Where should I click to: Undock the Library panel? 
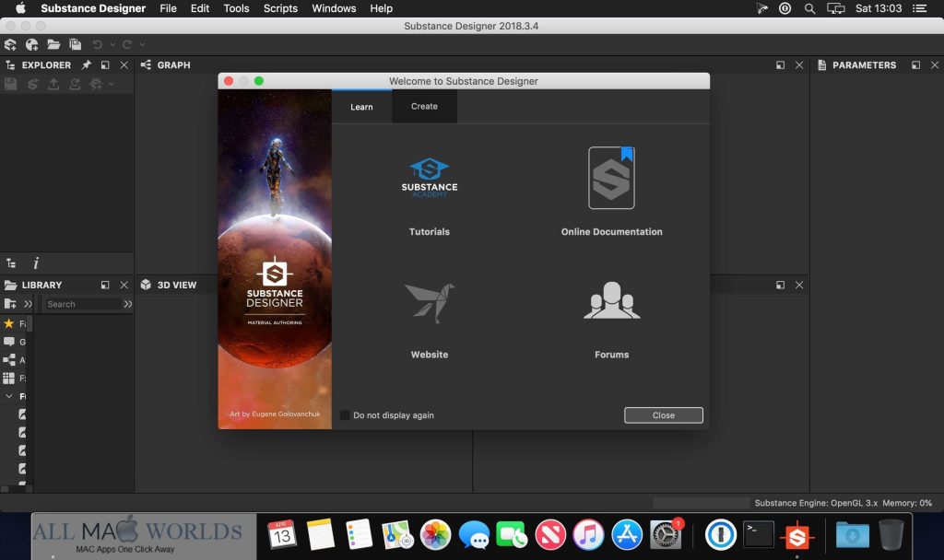[x=105, y=286]
